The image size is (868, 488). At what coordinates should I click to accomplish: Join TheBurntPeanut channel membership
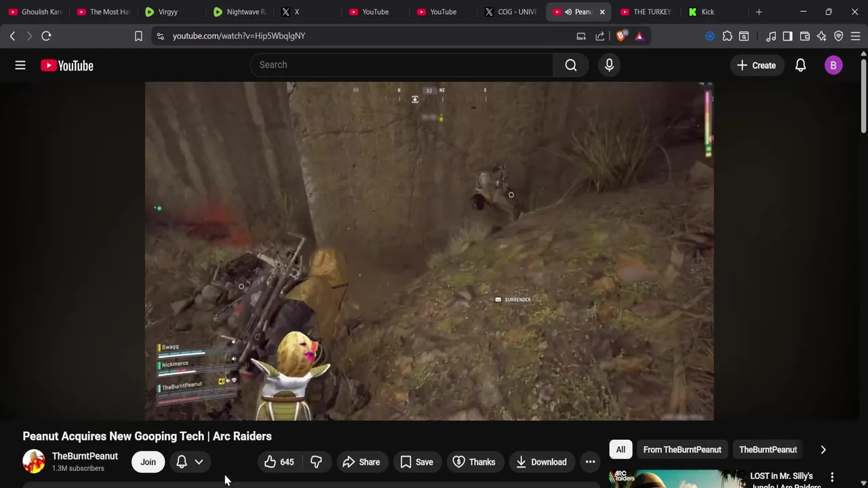pyautogui.click(x=148, y=462)
